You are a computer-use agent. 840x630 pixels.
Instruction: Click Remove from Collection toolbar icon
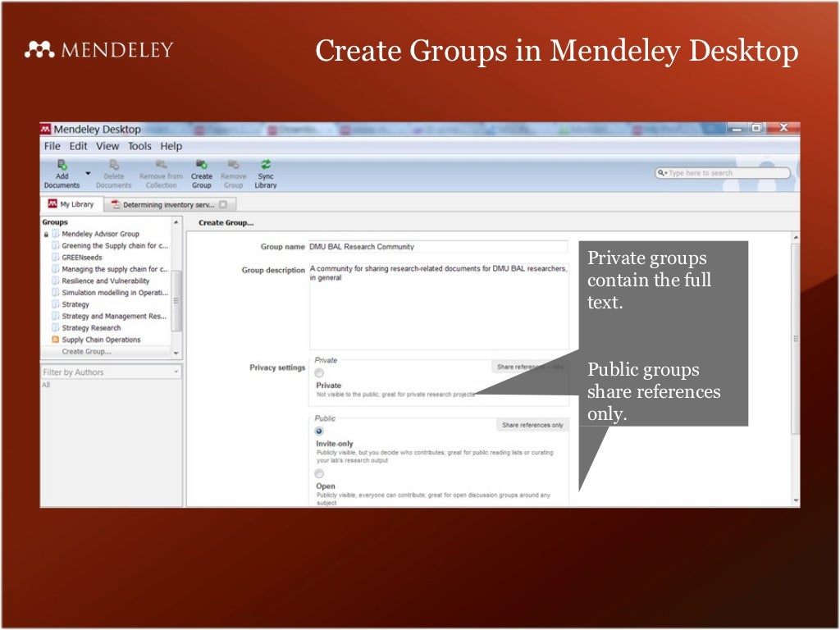161,164
